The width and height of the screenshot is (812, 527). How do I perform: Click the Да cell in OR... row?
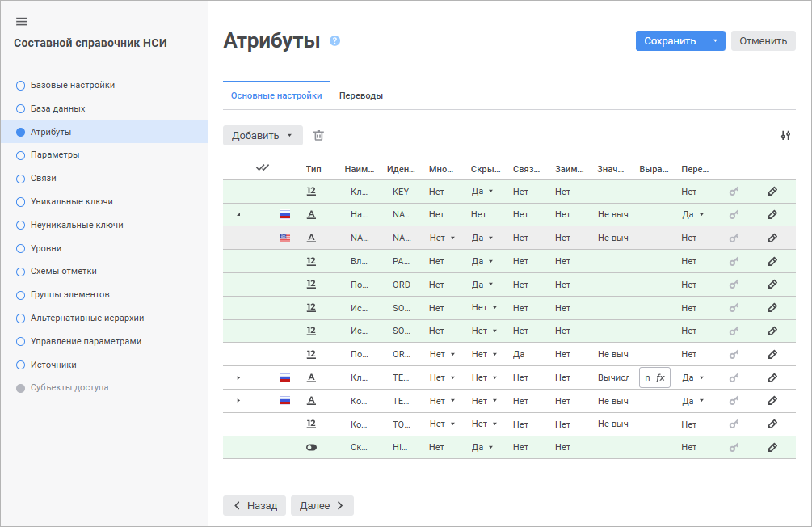[x=519, y=355]
